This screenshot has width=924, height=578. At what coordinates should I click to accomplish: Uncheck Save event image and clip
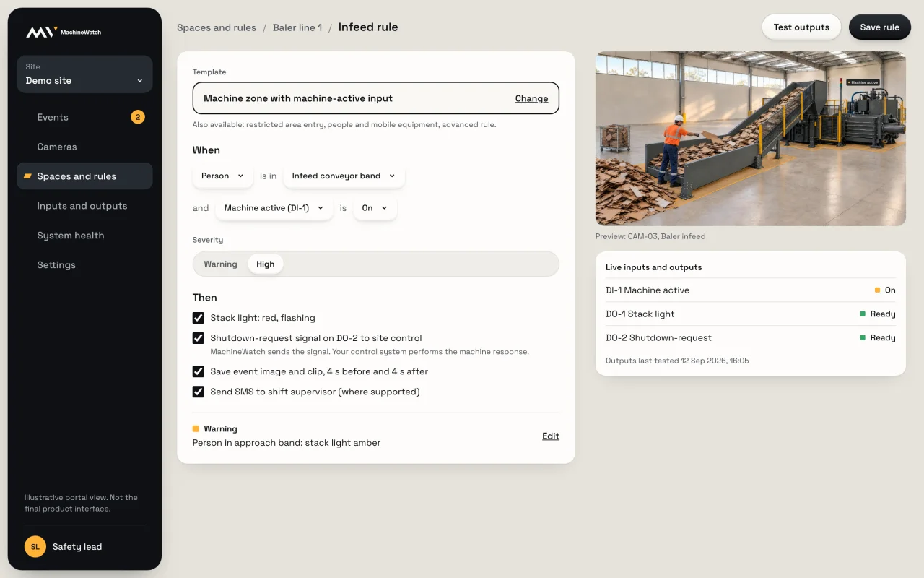point(198,371)
